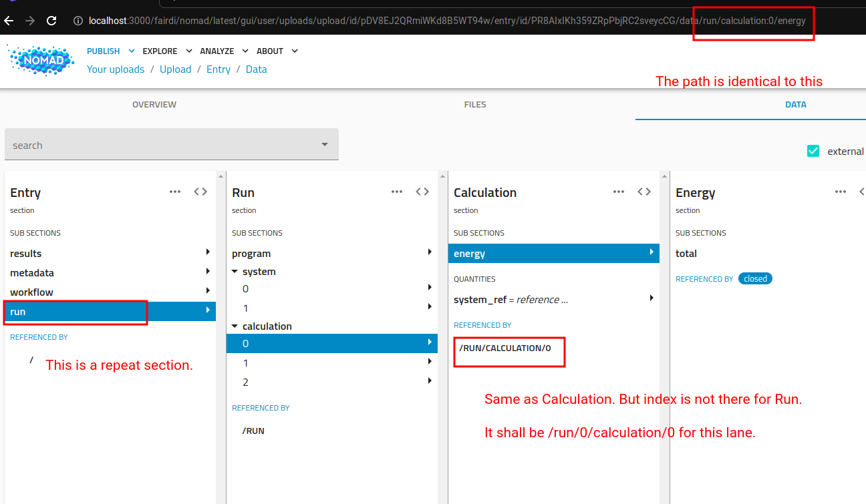
Task: Follow the /RUN reference in Run lane
Action: pos(253,431)
